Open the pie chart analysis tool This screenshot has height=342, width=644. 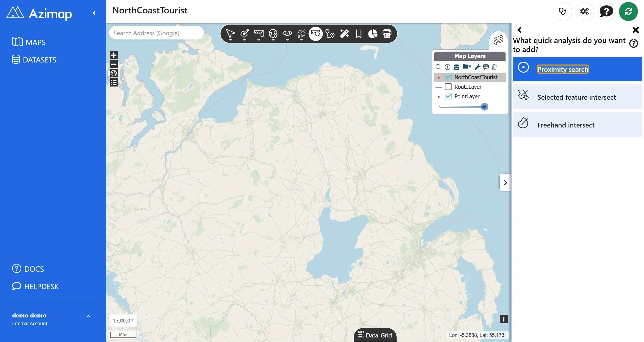(x=373, y=34)
